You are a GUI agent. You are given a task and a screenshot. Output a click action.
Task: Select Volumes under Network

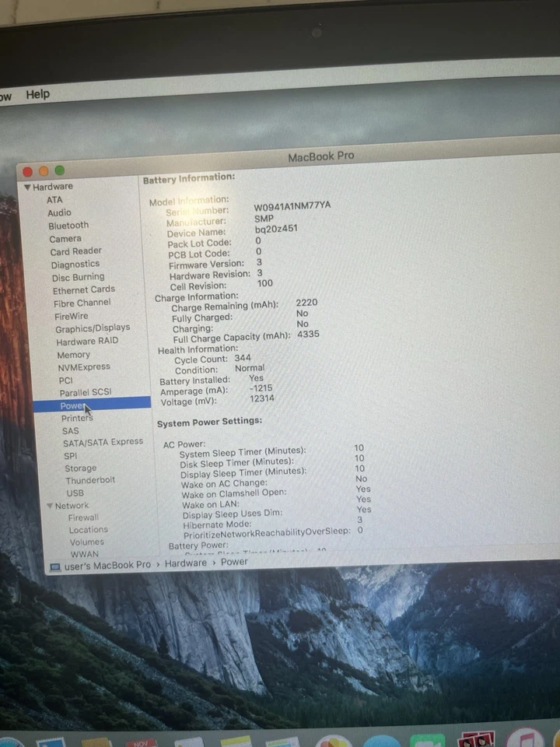86,542
